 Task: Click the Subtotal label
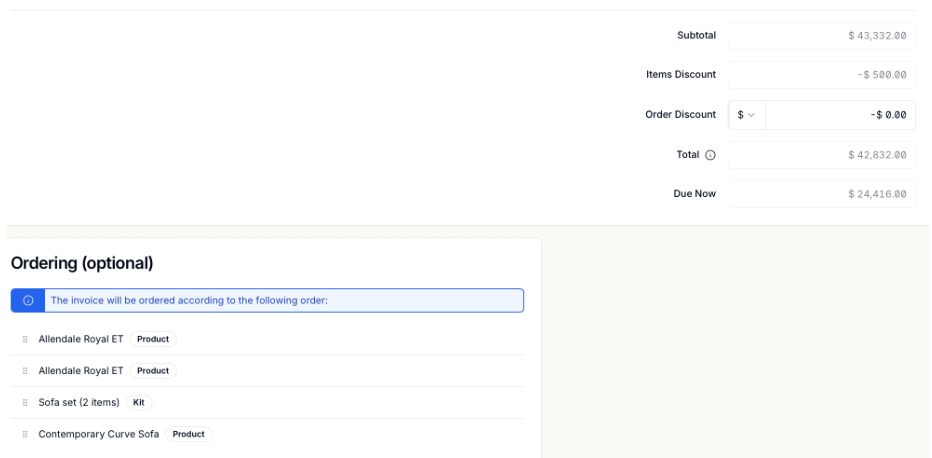(697, 36)
